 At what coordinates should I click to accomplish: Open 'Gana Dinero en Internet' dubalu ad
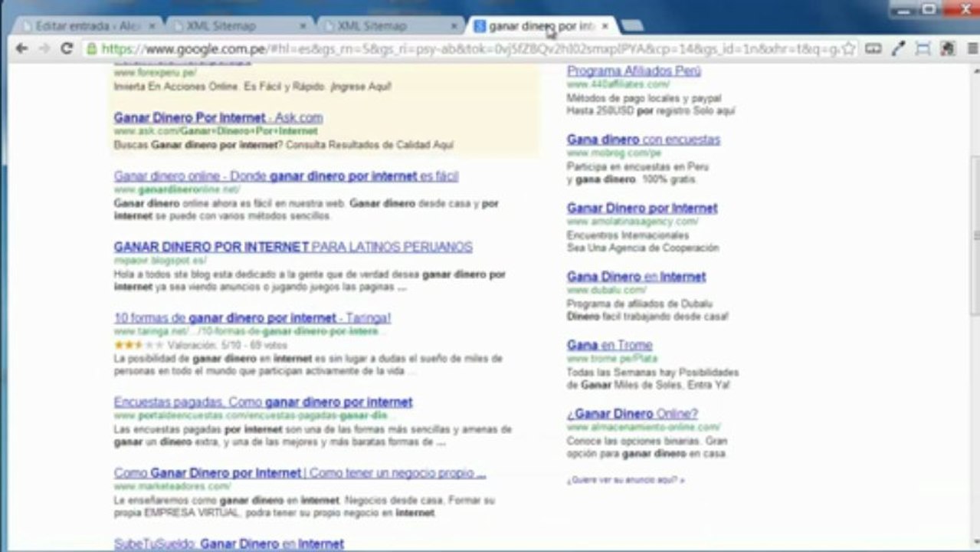[636, 276]
